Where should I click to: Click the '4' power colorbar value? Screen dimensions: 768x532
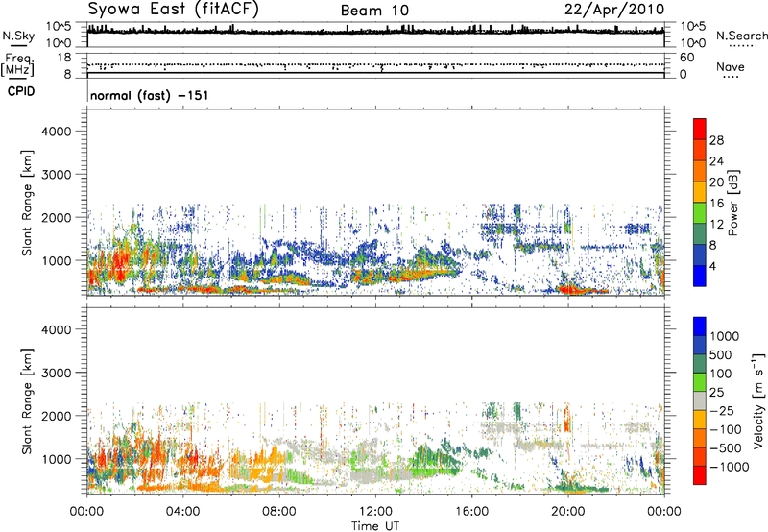click(x=713, y=266)
